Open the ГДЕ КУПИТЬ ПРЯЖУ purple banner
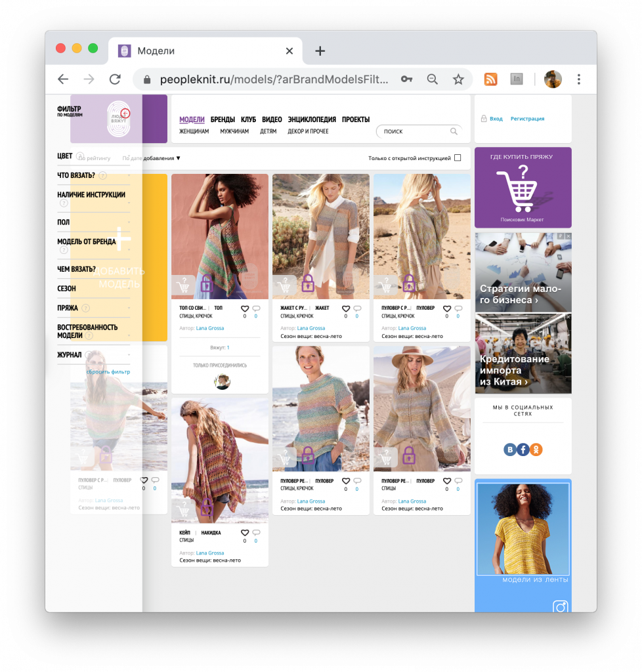Image resolution: width=642 pixels, height=672 pixels. coord(523,187)
